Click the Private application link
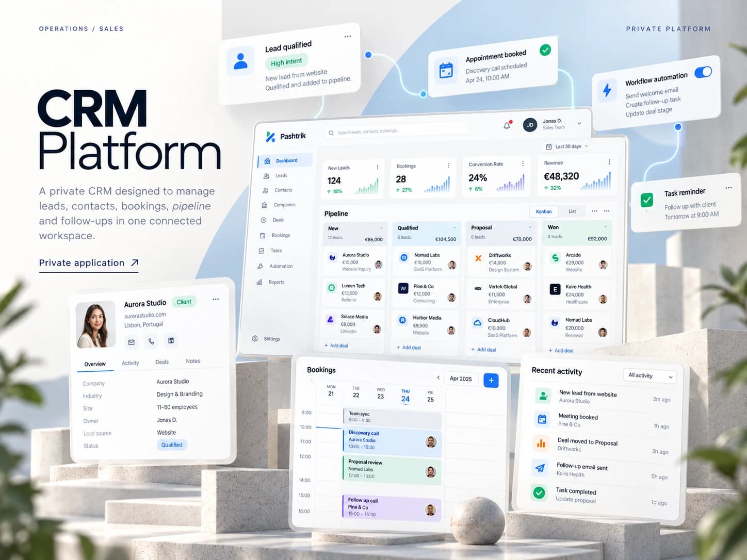 89,263
